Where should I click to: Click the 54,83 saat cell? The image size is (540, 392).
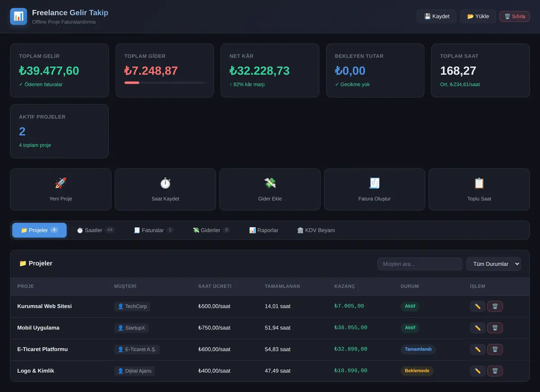point(278,349)
